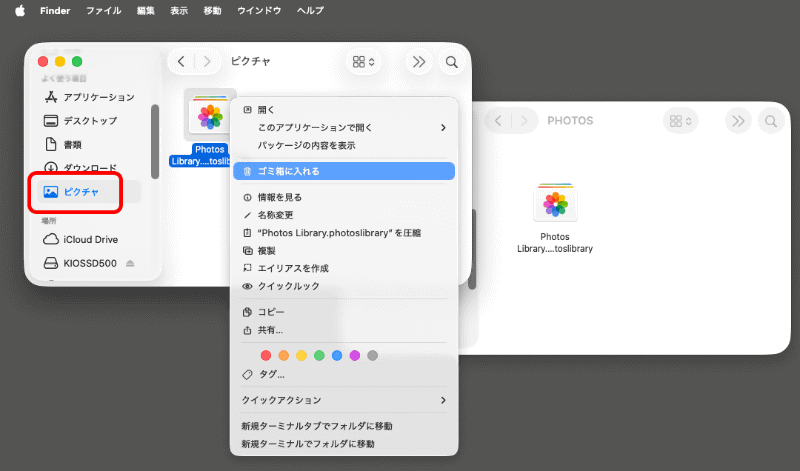Select ダウンロード in sidebar
The width and height of the screenshot is (800, 471).
point(90,168)
